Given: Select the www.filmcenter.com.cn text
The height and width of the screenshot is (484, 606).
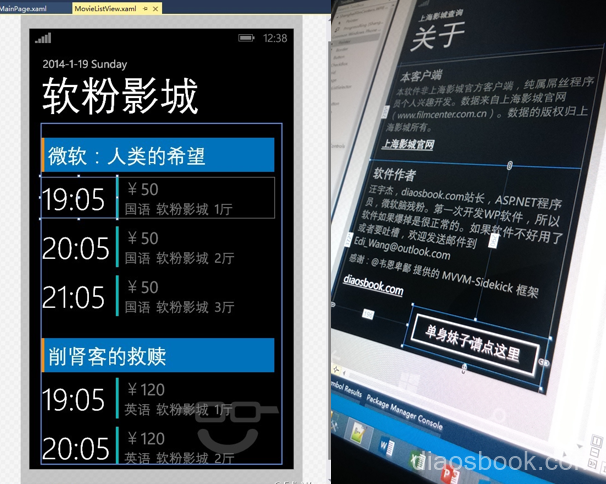Looking at the screenshot, I should [442, 114].
